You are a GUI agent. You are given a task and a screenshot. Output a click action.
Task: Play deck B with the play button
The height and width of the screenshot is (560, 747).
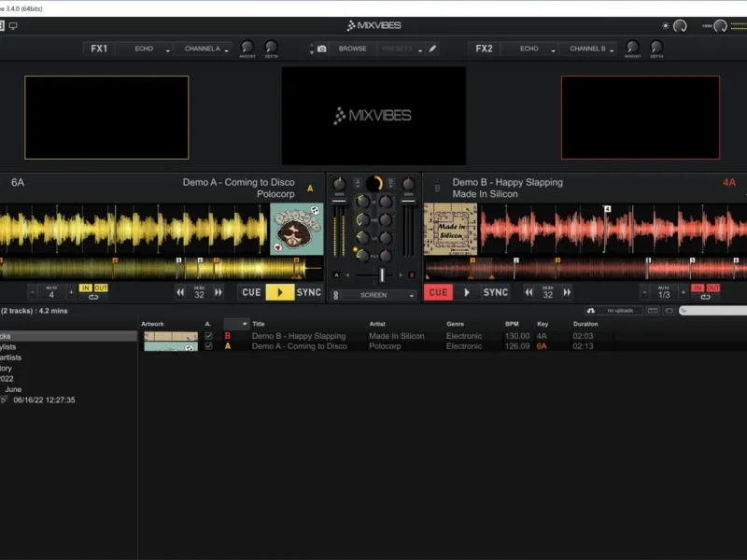pyautogui.click(x=467, y=292)
